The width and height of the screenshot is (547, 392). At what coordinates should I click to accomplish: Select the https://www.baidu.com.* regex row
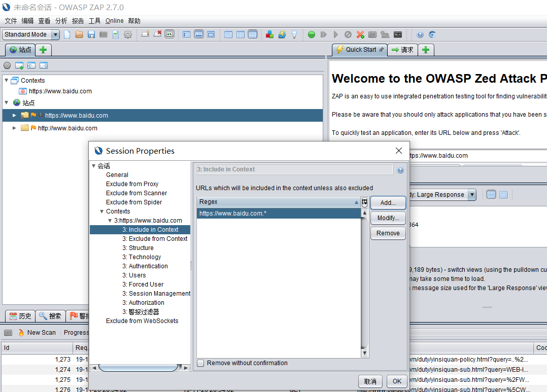click(x=279, y=213)
